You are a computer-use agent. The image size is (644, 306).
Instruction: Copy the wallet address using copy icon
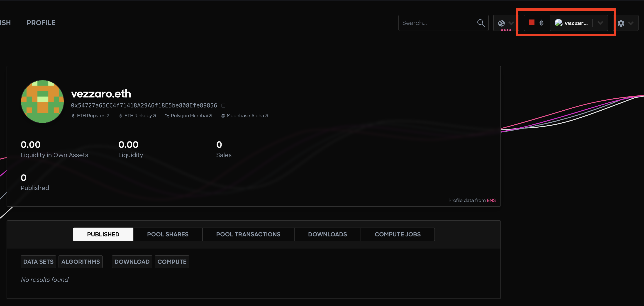[223, 105]
